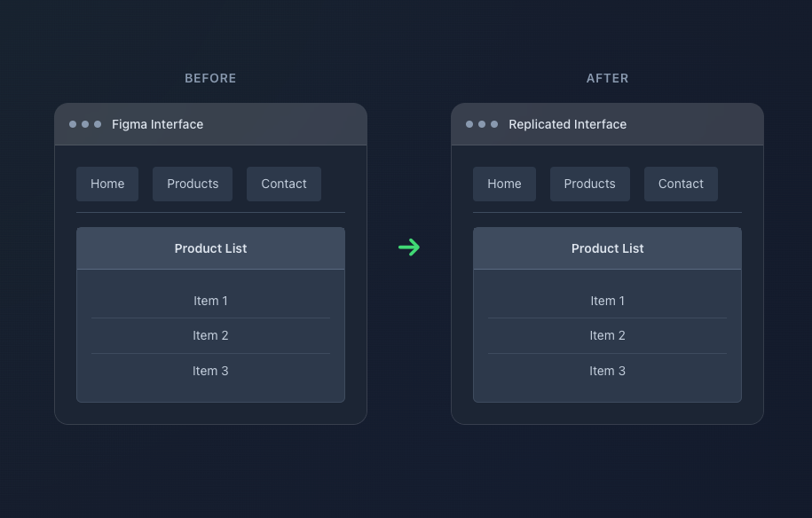Click the middle window dot on Figma Interface
The image size is (812, 518).
pos(85,124)
